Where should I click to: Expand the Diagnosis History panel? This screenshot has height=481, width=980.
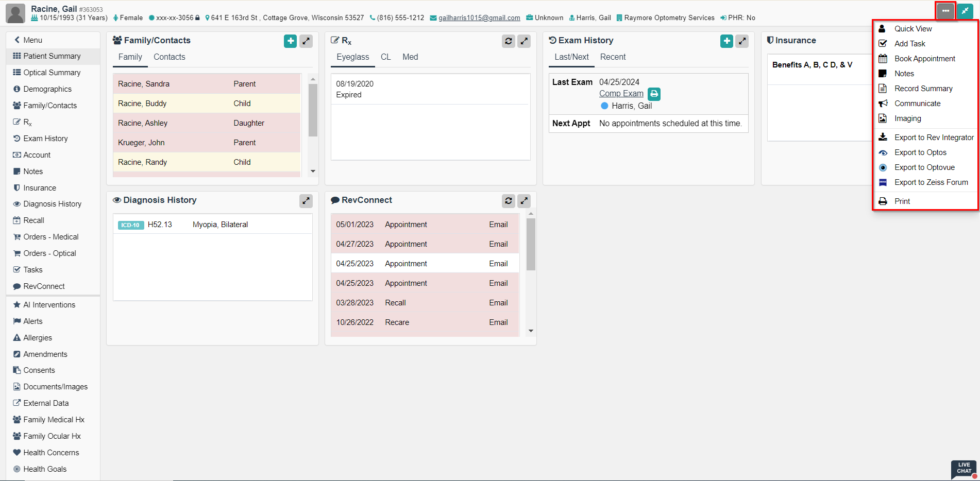click(306, 201)
